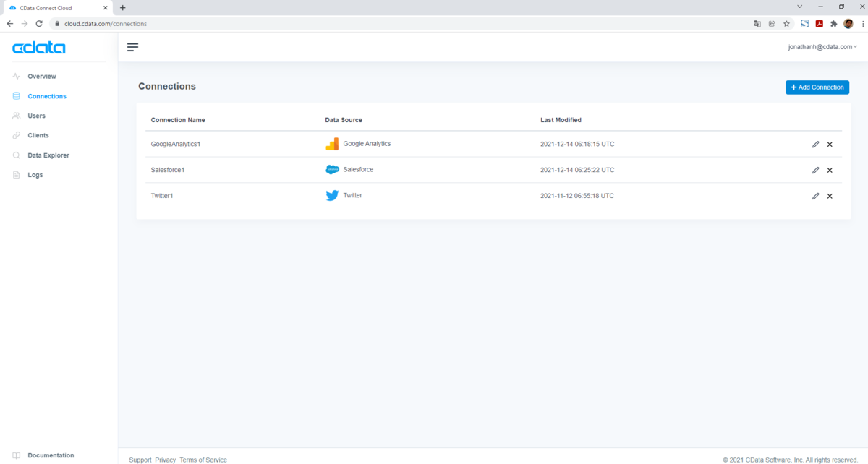Open the Chrome profile avatar
The width and height of the screenshot is (868, 464).
(x=848, y=23)
